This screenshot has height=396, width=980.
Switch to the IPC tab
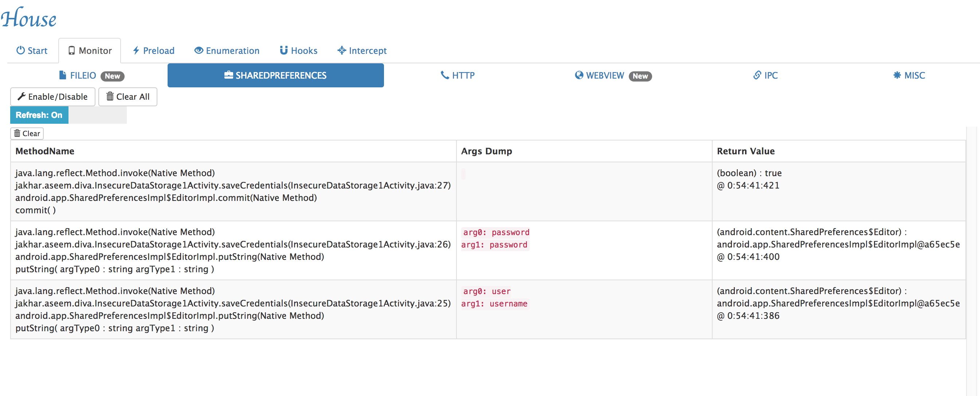point(765,75)
